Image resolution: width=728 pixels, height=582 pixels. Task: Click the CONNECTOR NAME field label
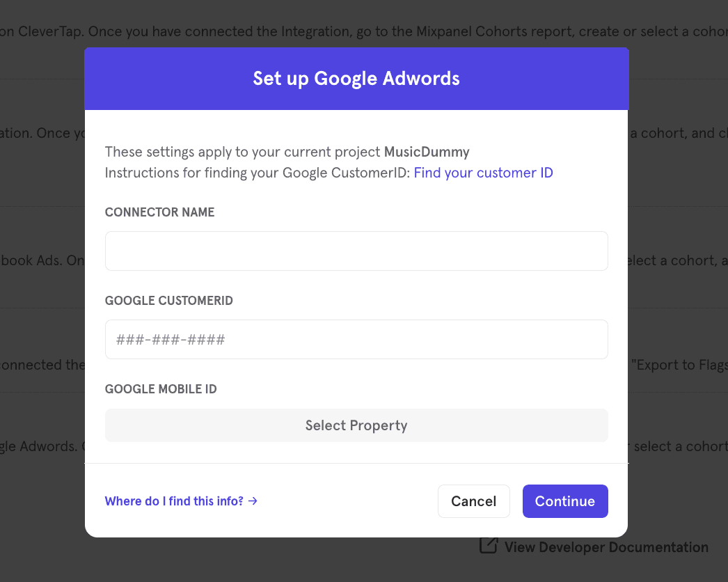159,212
